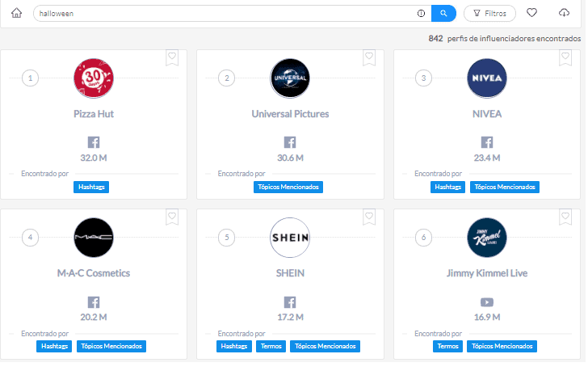This screenshot has width=588, height=371.
Task: Open the Universal Pictures profile name link
Action: (x=290, y=114)
